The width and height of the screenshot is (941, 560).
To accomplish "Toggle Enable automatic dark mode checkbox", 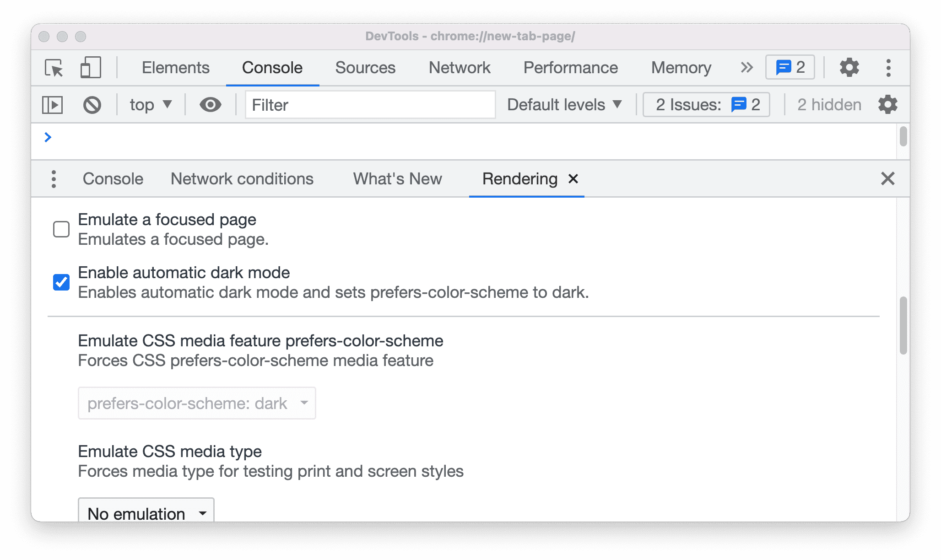I will 61,280.
